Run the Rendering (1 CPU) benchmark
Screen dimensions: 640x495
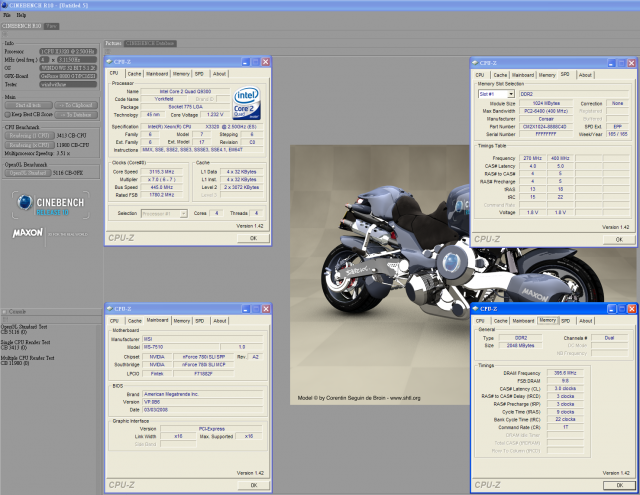(29, 135)
